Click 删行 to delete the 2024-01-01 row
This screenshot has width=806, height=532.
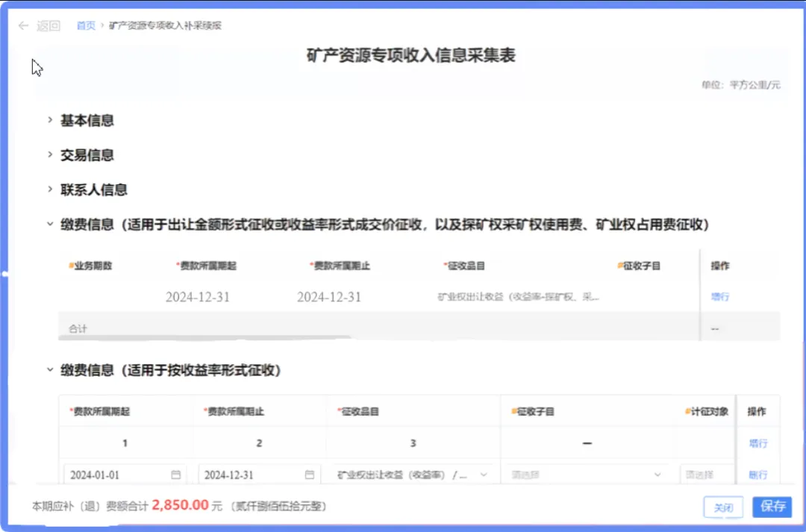point(757,475)
